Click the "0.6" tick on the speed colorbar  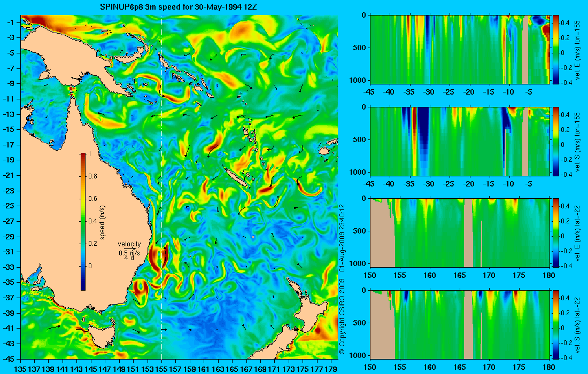click(92, 199)
